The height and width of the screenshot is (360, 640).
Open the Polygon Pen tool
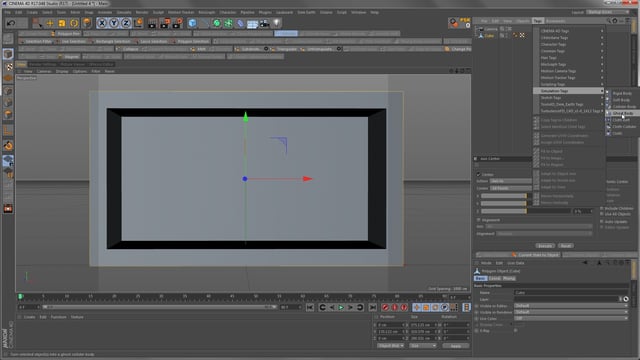click(x=66, y=33)
